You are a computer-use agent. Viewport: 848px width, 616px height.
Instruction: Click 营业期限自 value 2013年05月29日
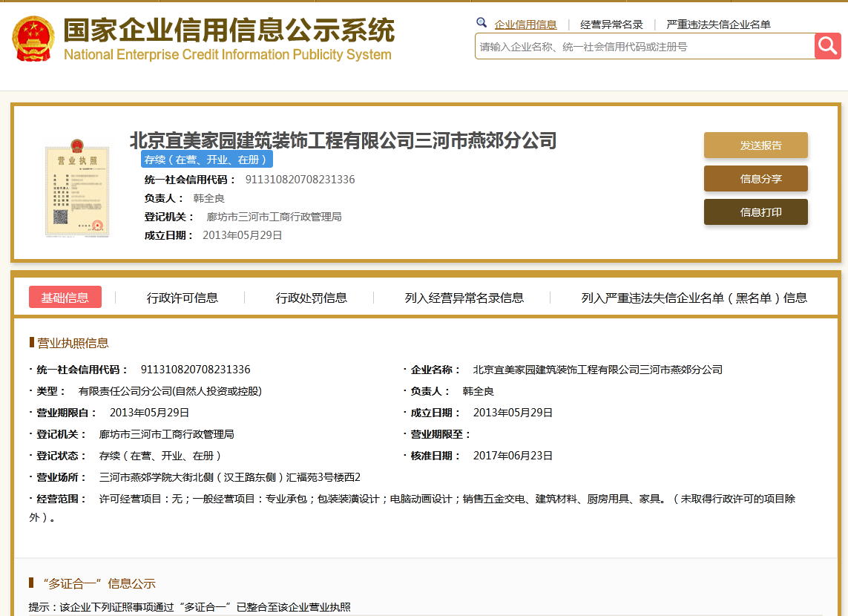(x=149, y=413)
